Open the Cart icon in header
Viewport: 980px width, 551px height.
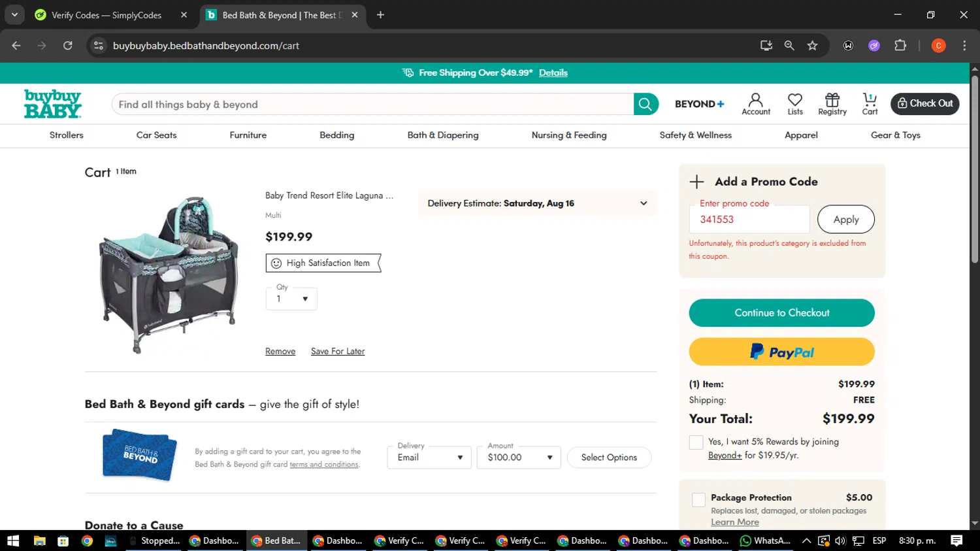point(870,104)
